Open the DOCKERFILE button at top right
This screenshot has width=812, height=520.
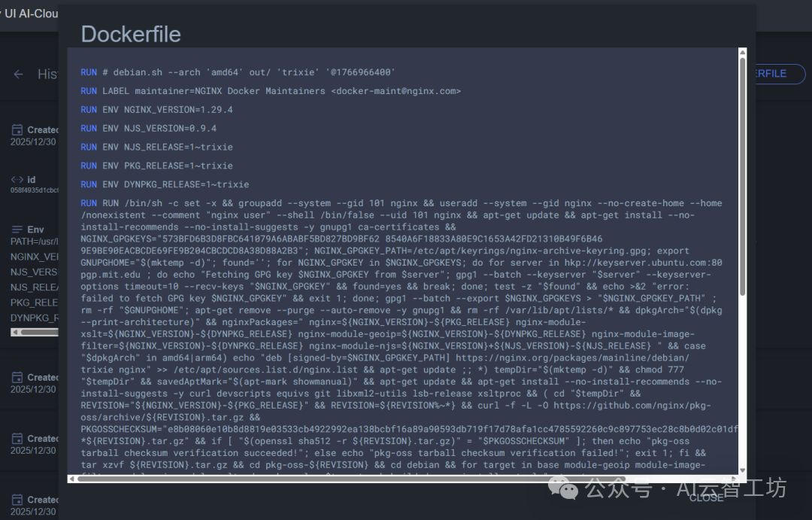778,74
